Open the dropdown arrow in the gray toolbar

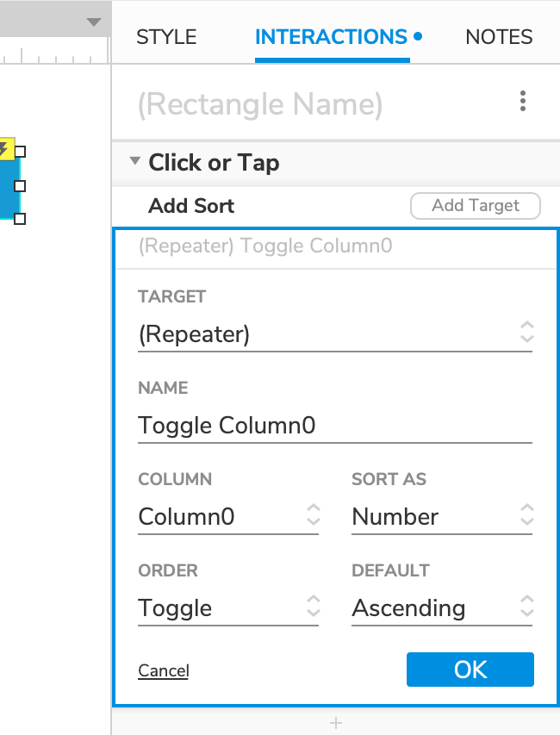[93, 21]
